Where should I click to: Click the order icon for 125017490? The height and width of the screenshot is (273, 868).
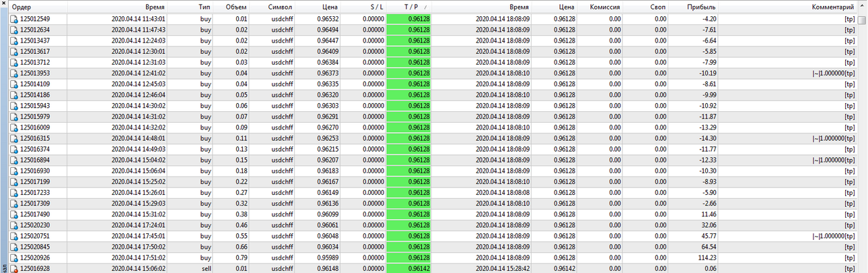[x=14, y=214]
